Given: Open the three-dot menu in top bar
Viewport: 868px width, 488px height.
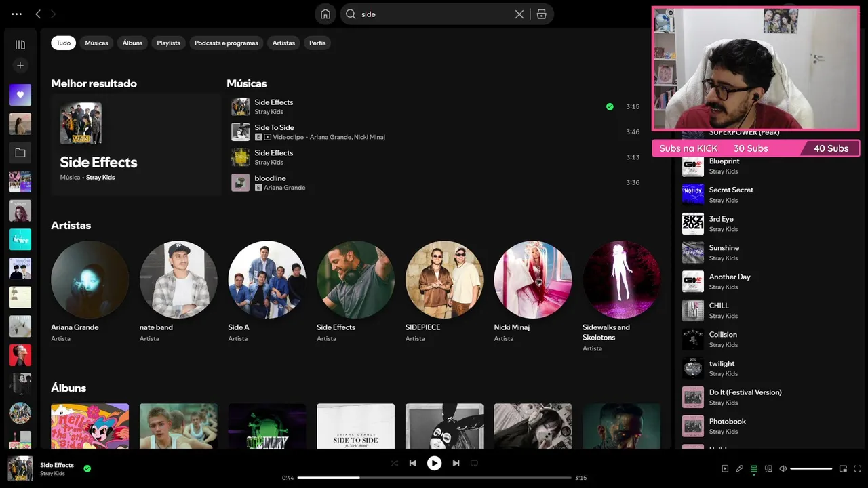Looking at the screenshot, I should coord(17,14).
